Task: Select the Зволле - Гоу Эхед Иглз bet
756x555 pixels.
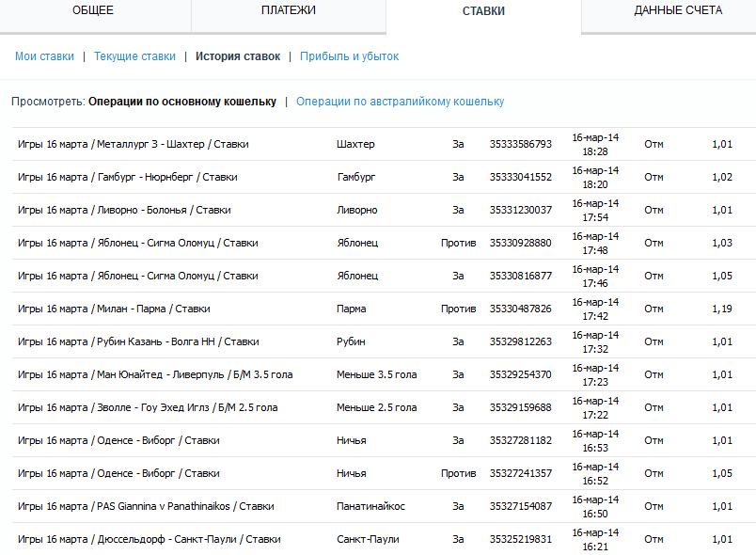Action: (148, 407)
